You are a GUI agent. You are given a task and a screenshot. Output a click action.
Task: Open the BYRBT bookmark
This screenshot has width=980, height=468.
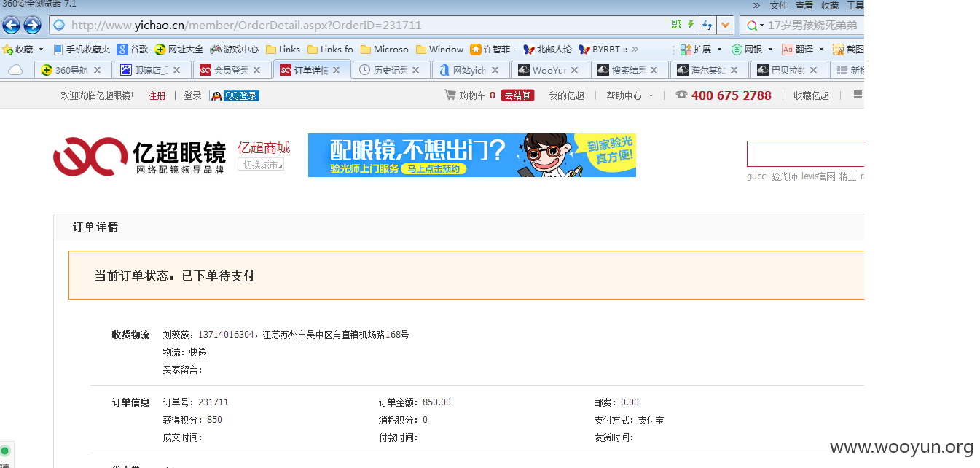[603, 50]
